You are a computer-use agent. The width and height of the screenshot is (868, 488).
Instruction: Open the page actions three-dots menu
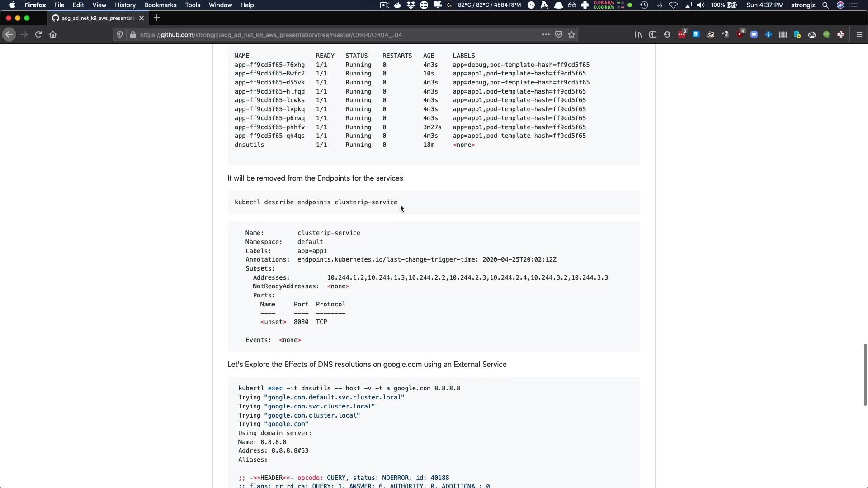click(x=546, y=34)
